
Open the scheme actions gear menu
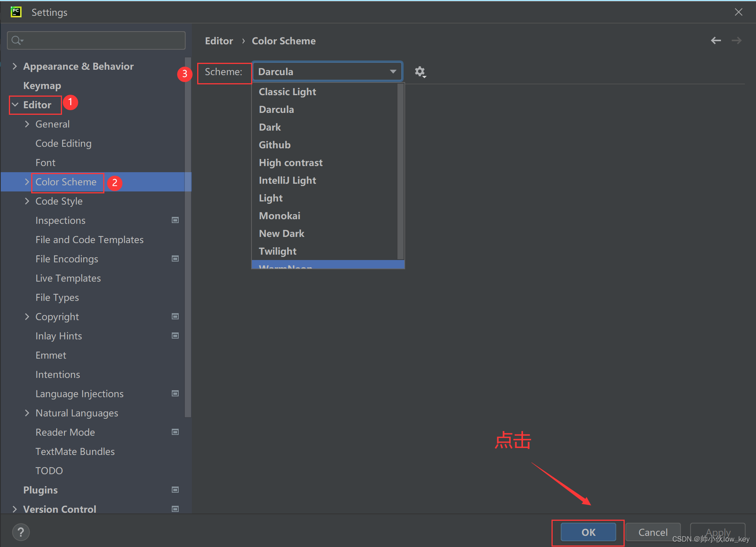coord(420,72)
